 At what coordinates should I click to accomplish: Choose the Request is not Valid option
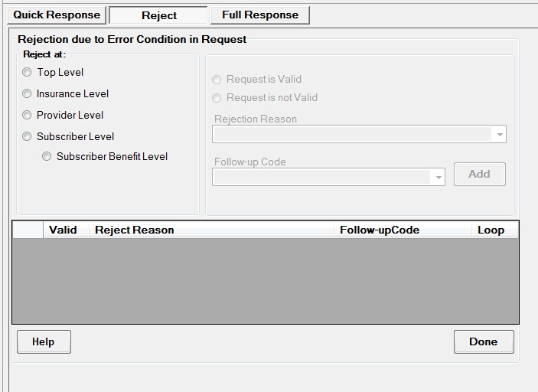(x=217, y=98)
